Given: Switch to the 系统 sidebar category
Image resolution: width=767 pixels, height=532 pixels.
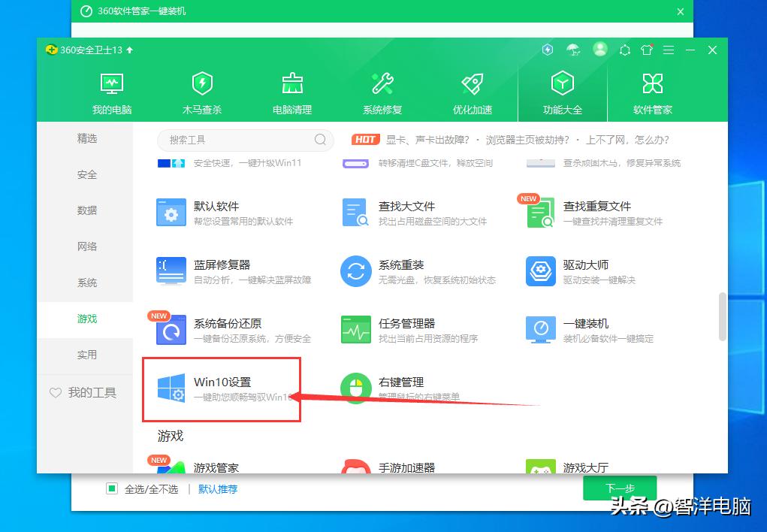Looking at the screenshot, I should [86, 283].
